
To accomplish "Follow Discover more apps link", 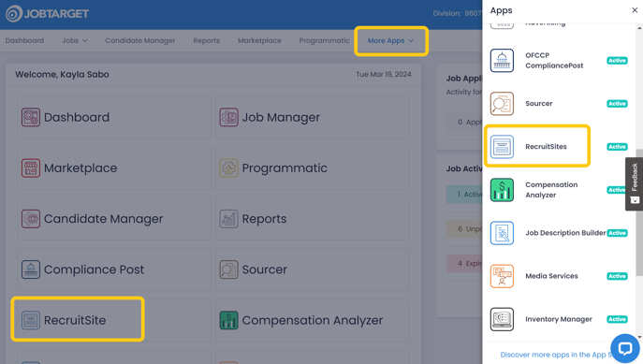I will pyautogui.click(x=555, y=355).
